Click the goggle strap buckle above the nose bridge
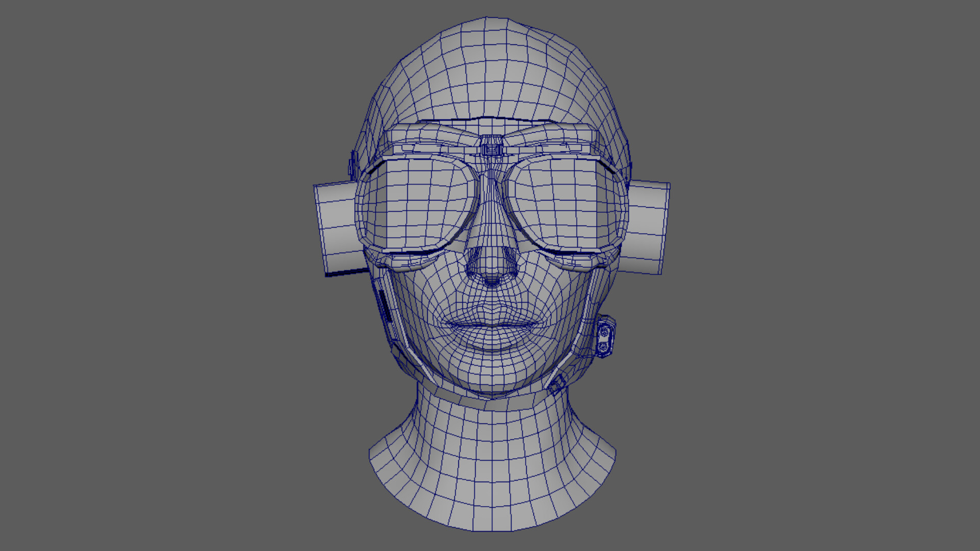Viewport: 980px width, 551px height. (x=491, y=151)
